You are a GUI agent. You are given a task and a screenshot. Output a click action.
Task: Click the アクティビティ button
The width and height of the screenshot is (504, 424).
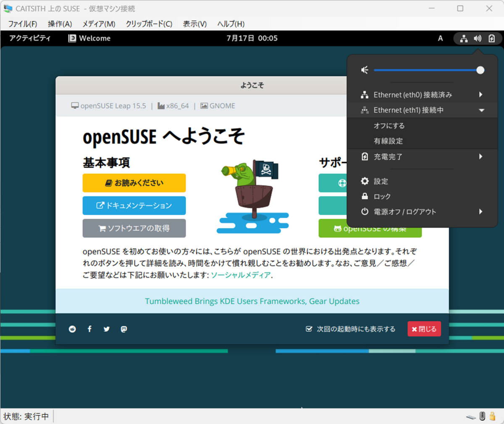pos(30,38)
